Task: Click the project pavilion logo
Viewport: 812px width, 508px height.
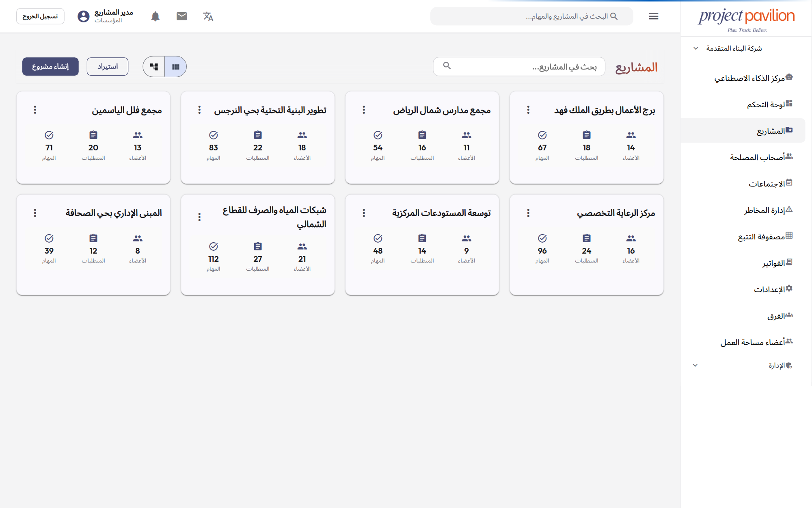Action: click(746, 20)
